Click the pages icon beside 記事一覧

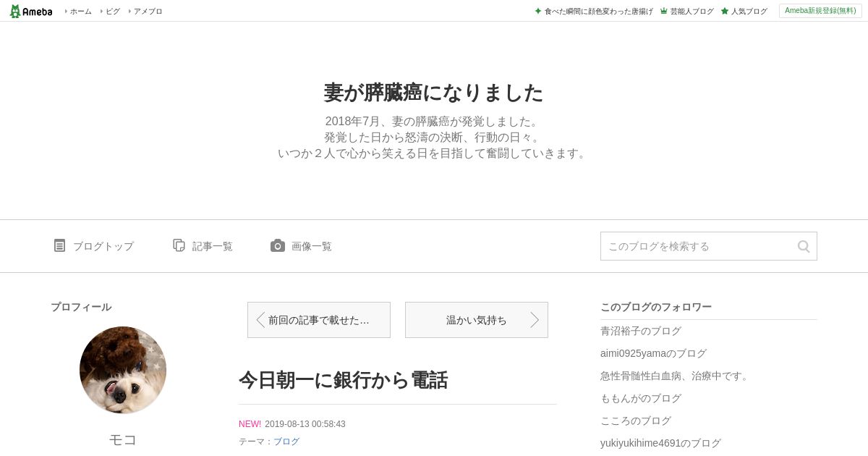click(179, 245)
